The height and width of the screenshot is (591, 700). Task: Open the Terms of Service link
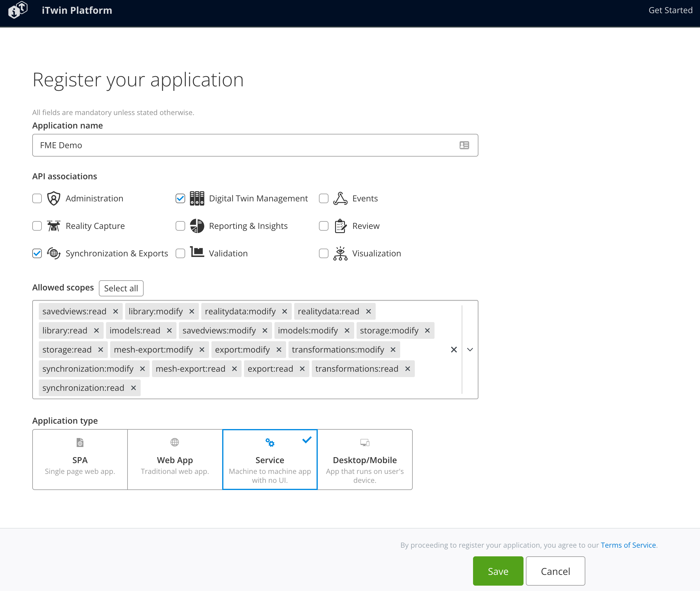click(x=628, y=545)
